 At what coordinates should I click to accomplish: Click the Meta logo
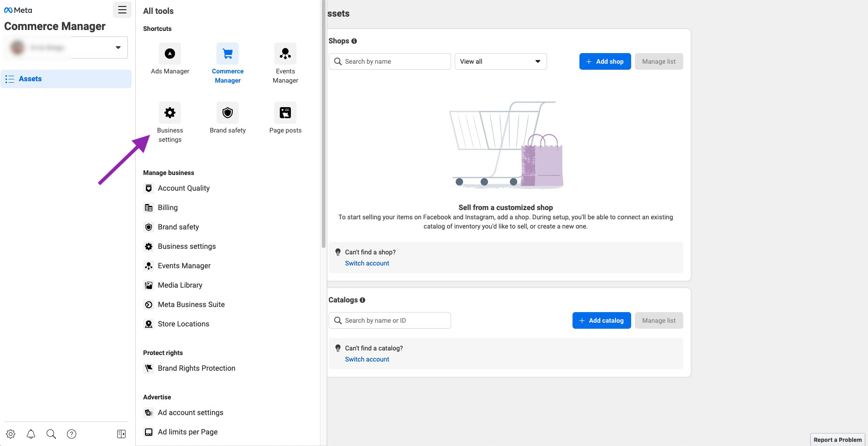18,10
